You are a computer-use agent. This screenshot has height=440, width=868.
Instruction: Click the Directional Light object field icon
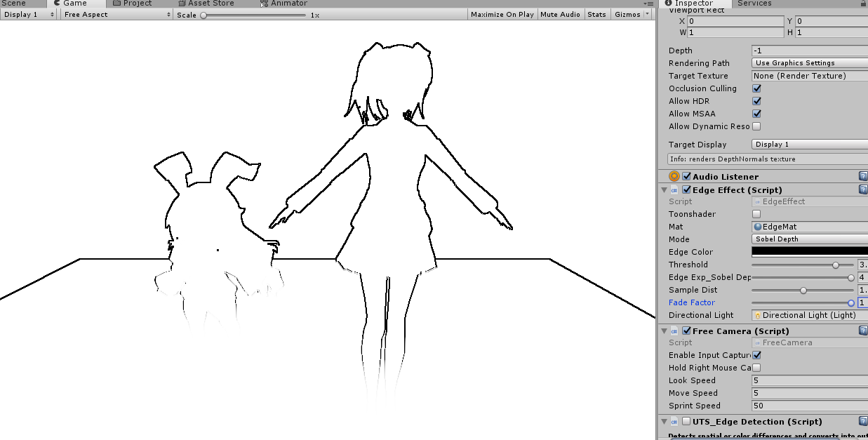(757, 314)
